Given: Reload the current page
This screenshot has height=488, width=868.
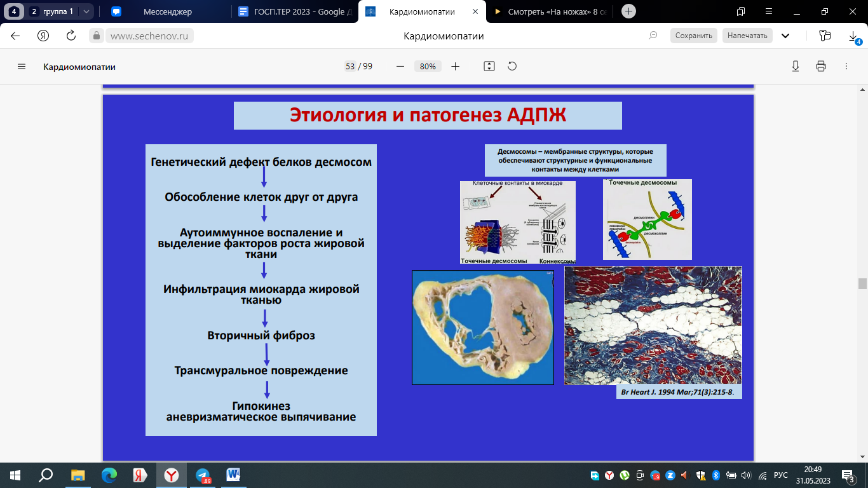Looking at the screenshot, I should pyautogui.click(x=71, y=36).
